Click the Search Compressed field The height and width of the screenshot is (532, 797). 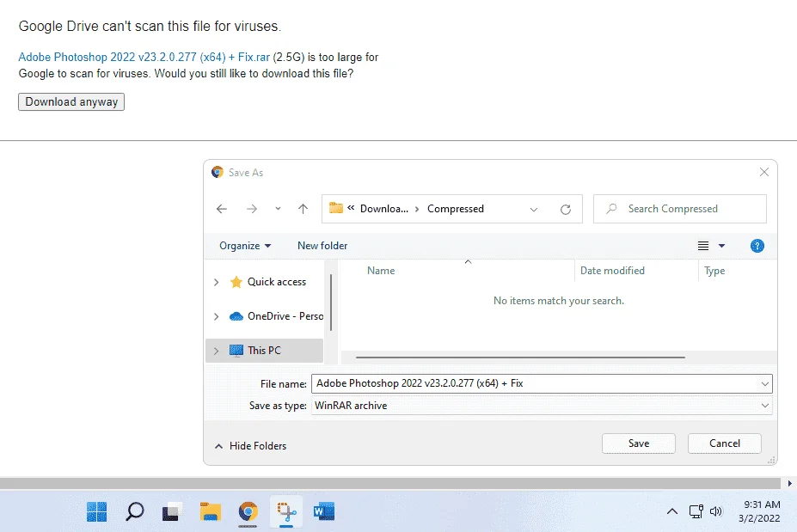pos(679,209)
